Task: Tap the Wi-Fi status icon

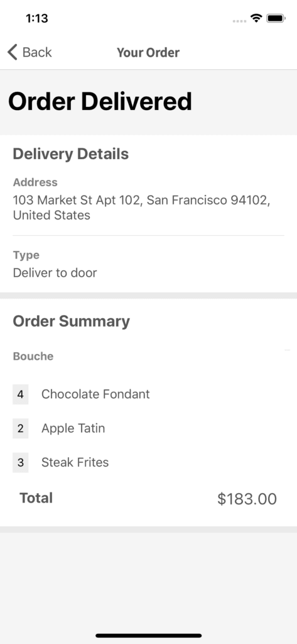Action: 257,18
